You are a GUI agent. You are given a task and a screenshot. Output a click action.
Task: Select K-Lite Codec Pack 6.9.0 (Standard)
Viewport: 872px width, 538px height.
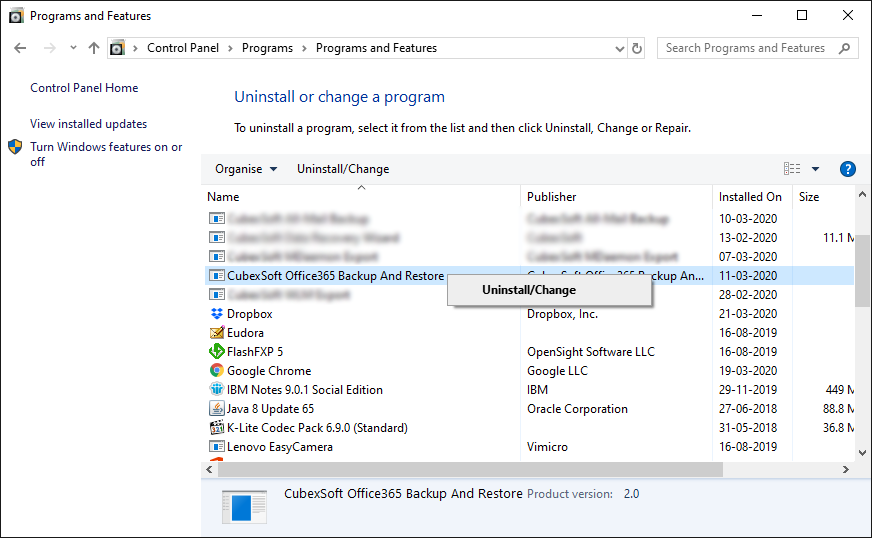pos(317,428)
